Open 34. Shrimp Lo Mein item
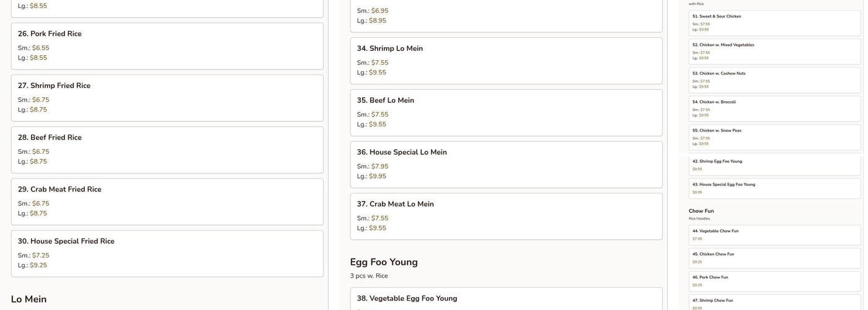Screen dimensions: 868x310 (506, 61)
